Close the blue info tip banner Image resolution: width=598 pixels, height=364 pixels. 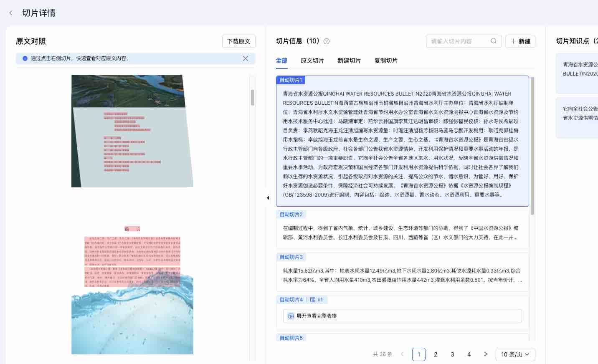246,58
